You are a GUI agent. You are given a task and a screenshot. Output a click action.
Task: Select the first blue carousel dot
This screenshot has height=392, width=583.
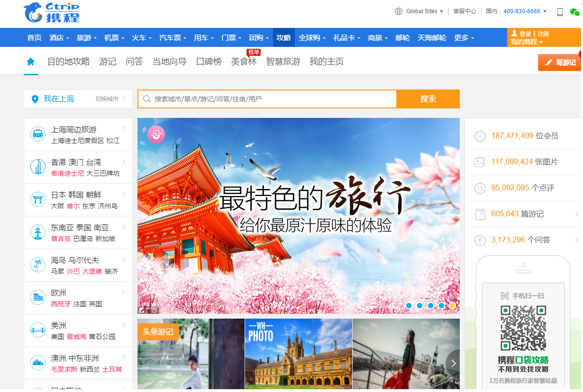tap(409, 306)
